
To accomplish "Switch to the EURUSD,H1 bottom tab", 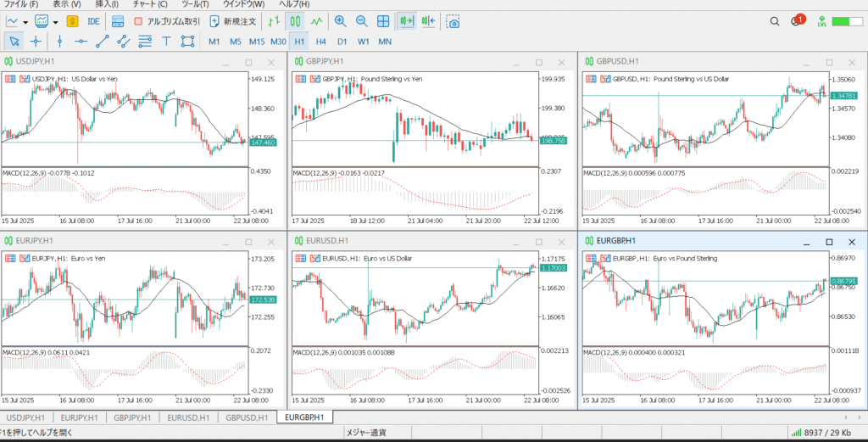I will coord(189,417).
